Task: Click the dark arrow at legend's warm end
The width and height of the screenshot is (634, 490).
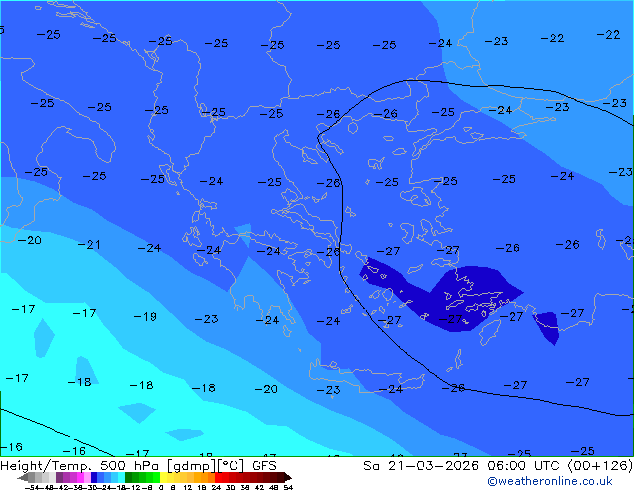Action: point(288,477)
